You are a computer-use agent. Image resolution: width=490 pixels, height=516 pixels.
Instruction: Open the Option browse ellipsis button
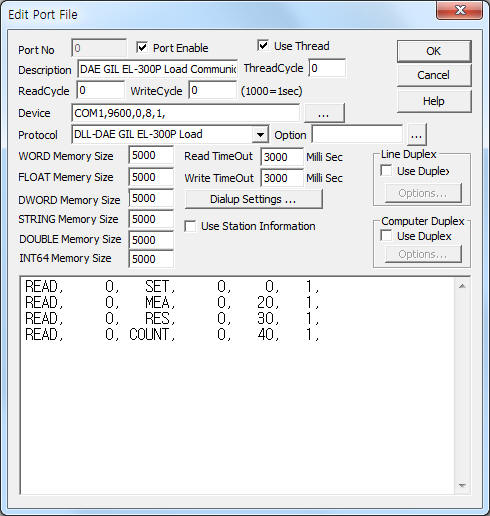(416, 135)
